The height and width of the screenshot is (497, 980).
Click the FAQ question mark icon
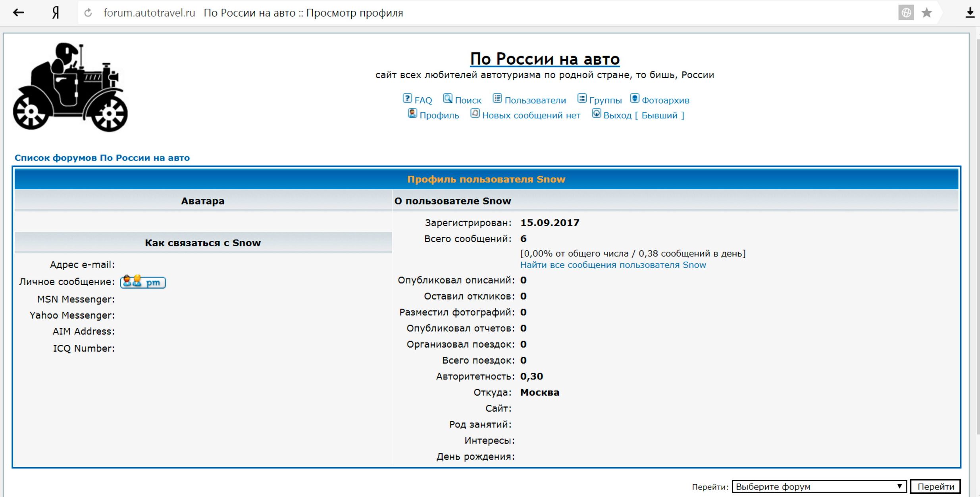pyautogui.click(x=407, y=99)
